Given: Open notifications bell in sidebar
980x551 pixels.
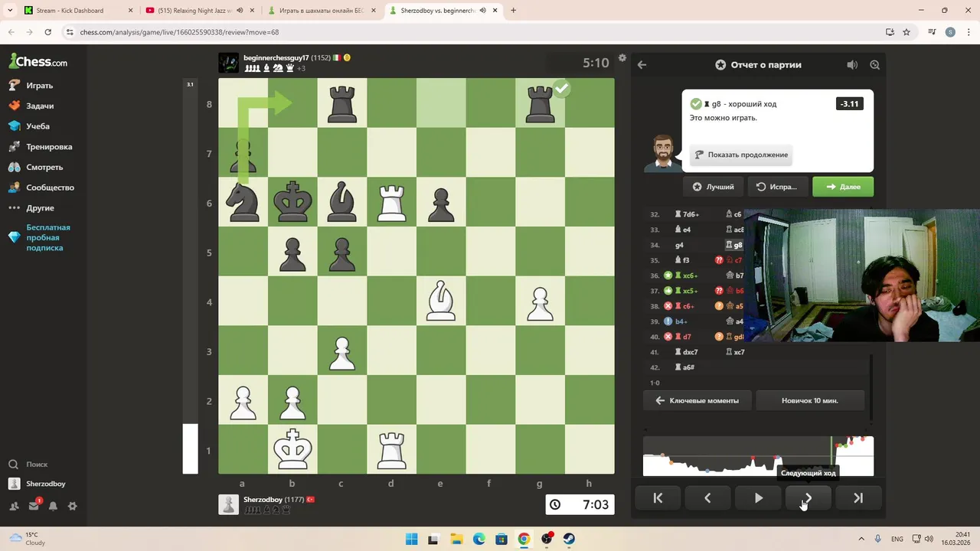Looking at the screenshot, I should 53,506.
